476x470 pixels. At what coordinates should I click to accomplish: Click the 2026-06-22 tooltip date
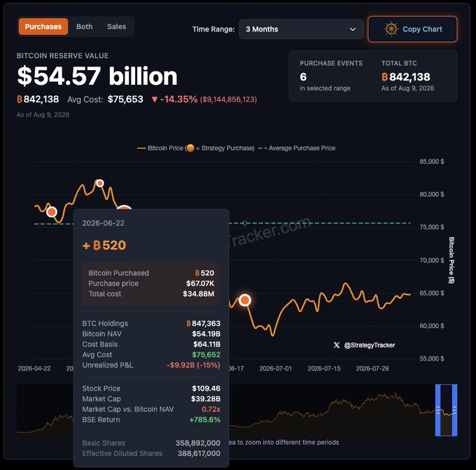tap(103, 223)
